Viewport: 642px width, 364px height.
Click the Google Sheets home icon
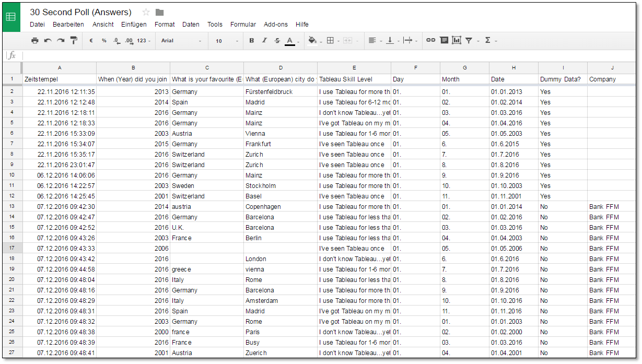click(x=11, y=17)
